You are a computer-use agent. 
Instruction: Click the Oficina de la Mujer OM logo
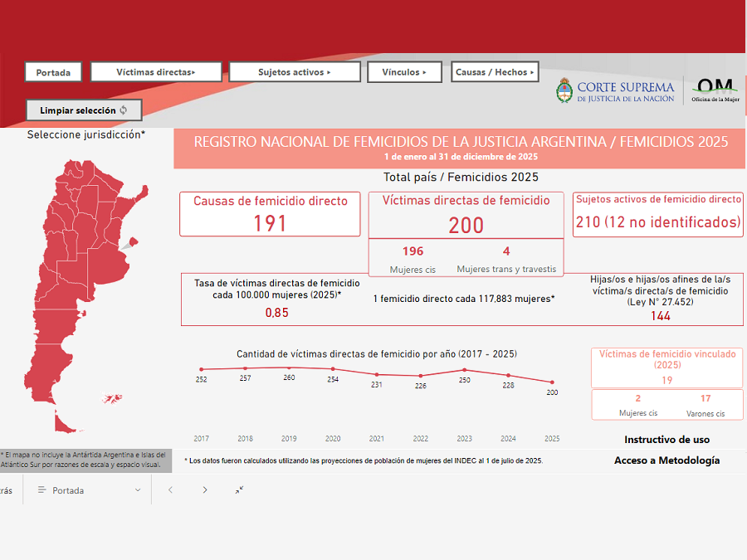(715, 90)
